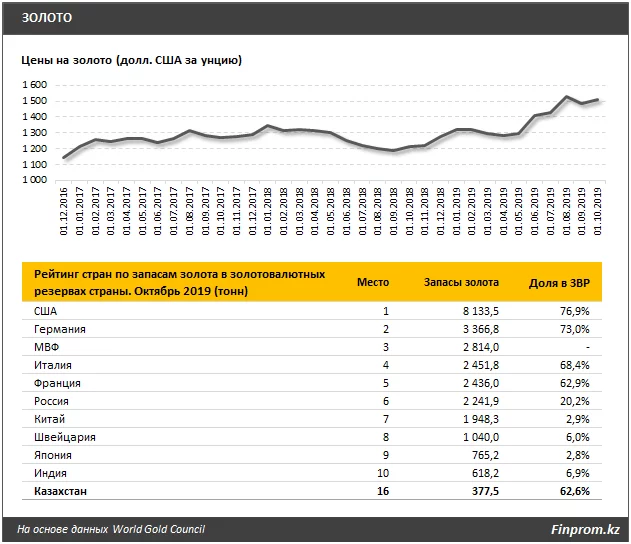Select the США row name
Screen dimensions: 631x544
[47, 311]
